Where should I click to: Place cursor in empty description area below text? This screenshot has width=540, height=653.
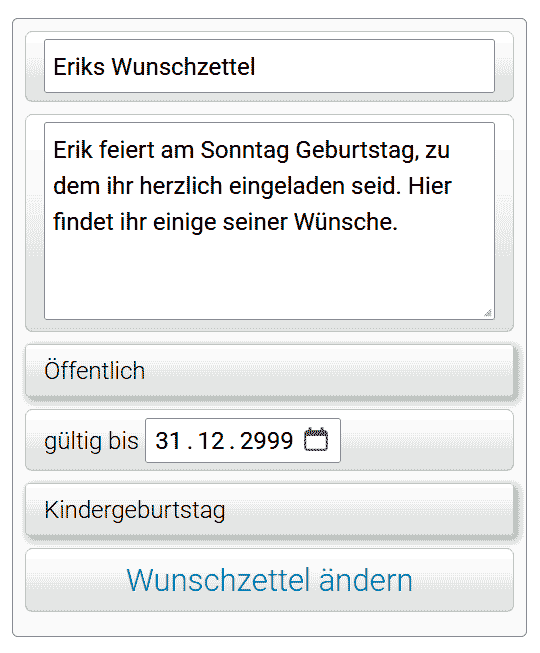tap(269, 277)
